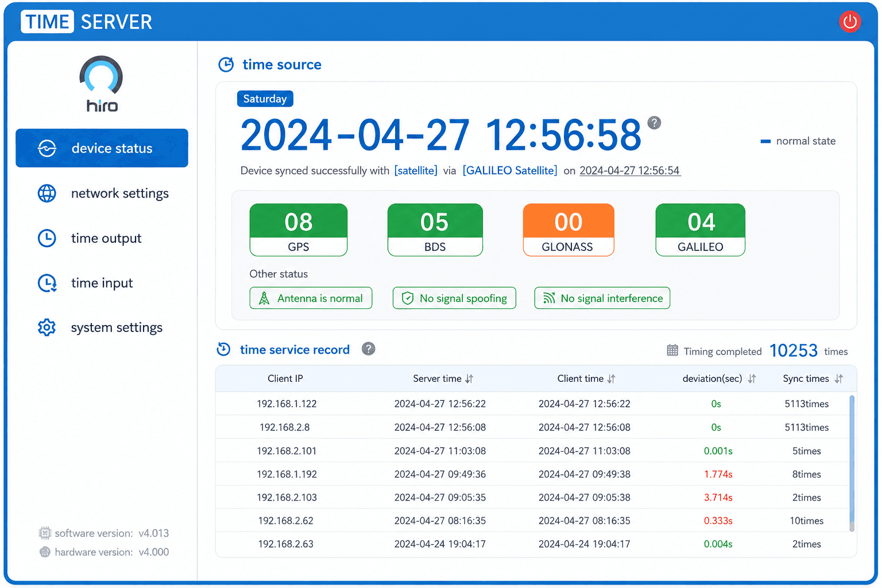Select the GLONASS satellite count tile
This screenshot has height=588, width=882.
(x=568, y=230)
